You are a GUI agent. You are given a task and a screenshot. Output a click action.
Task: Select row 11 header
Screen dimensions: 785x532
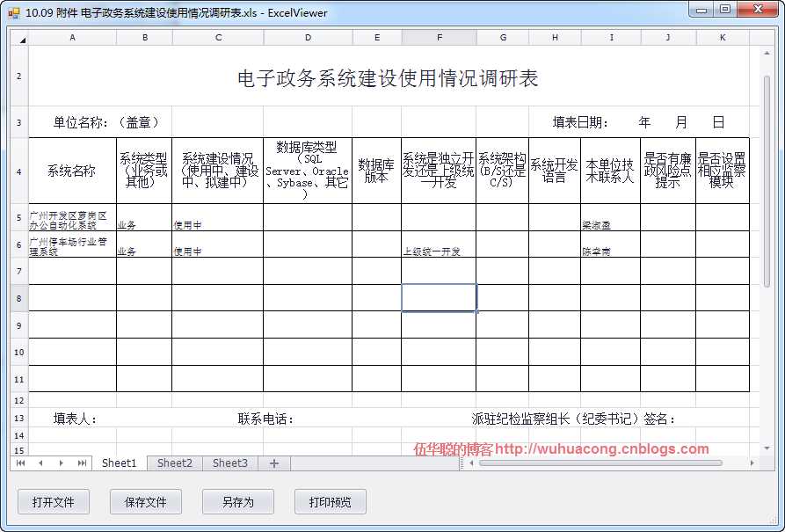tap(19, 379)
